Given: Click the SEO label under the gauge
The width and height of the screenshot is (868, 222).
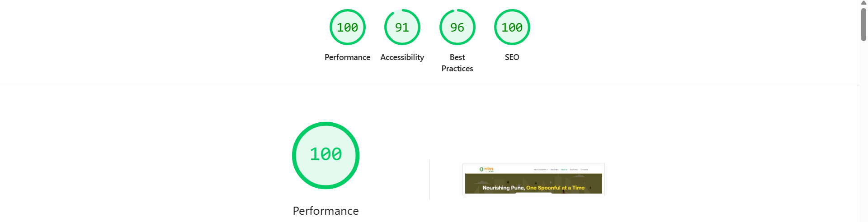Looking at the screenshot, I should coord(512,57).
